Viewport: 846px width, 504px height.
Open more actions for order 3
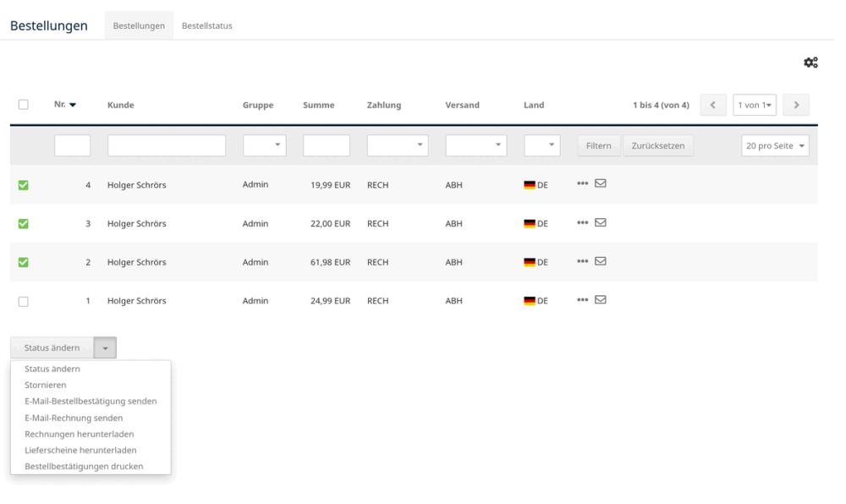[582, 222]
